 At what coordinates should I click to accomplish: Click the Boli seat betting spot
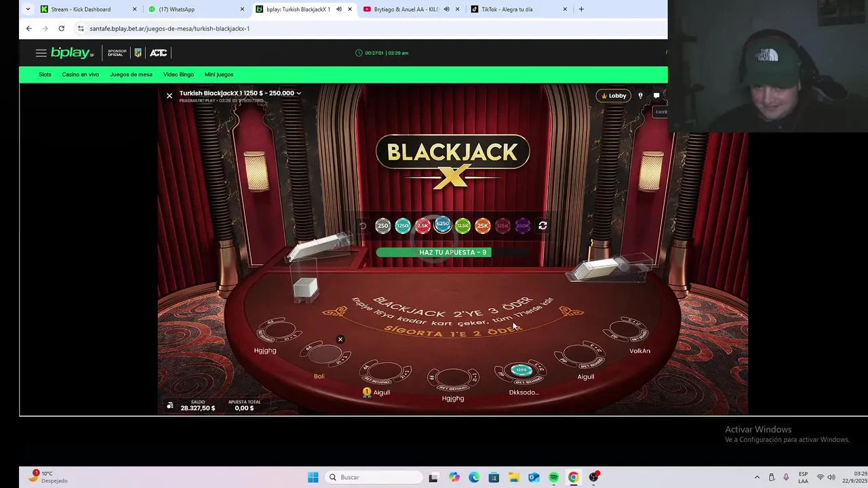tap(325, 354)
